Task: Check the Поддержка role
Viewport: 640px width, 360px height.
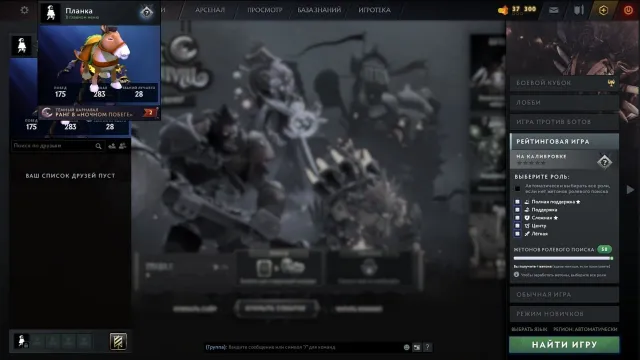Action: [518, 209]
